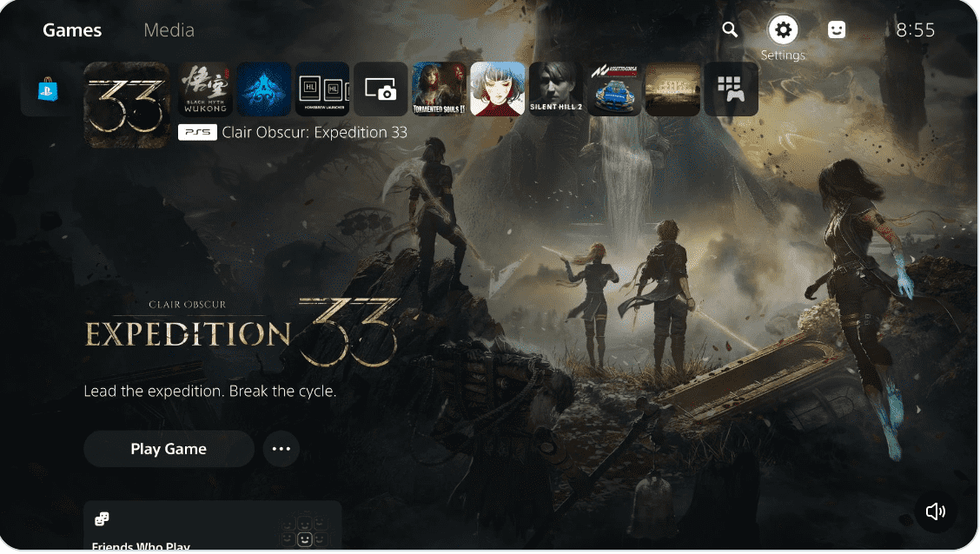The height and width of the screenshot is (554, 980).
Task: Click the Friends Who Play dice icon
Action: tap(102, 519)
